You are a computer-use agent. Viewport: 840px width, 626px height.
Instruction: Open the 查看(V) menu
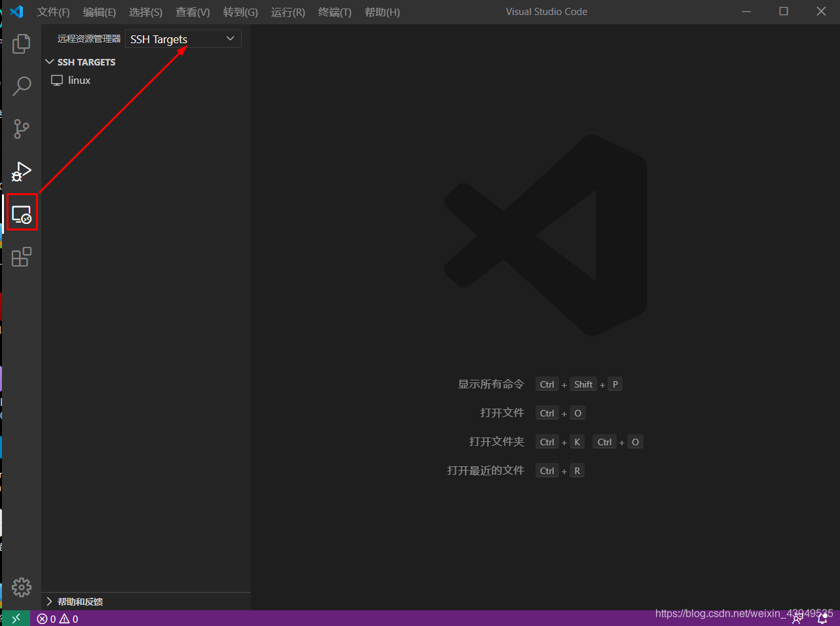192,12
